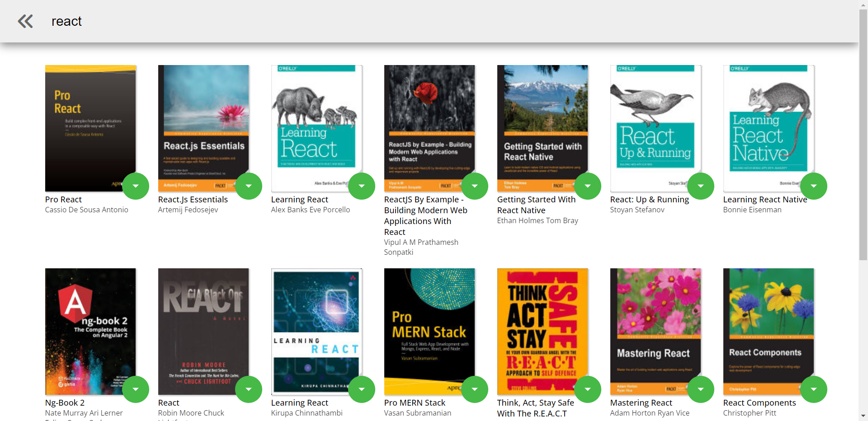Expand shelf menu for React: Up & Running
The image size is (868, 421).
(701, 186)
